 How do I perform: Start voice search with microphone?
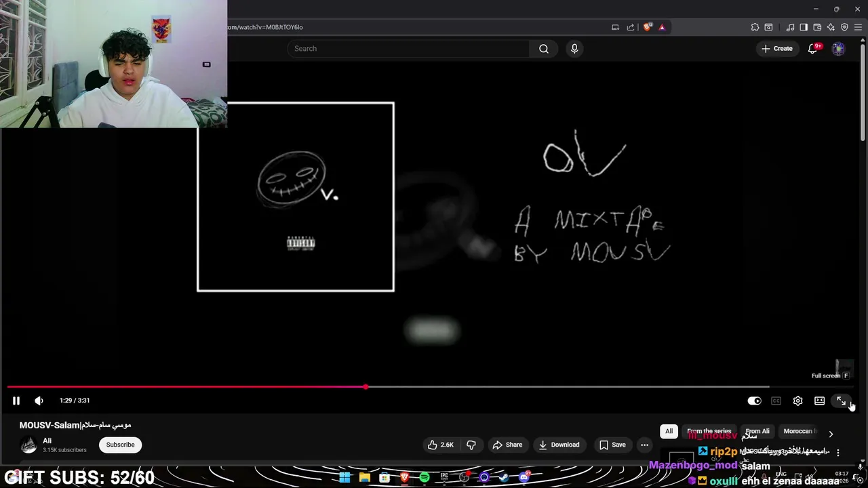(574, 49)
